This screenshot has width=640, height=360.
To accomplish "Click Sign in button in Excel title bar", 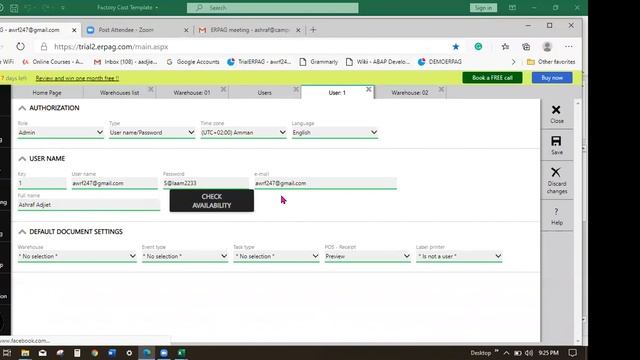I will coord(483,8).
